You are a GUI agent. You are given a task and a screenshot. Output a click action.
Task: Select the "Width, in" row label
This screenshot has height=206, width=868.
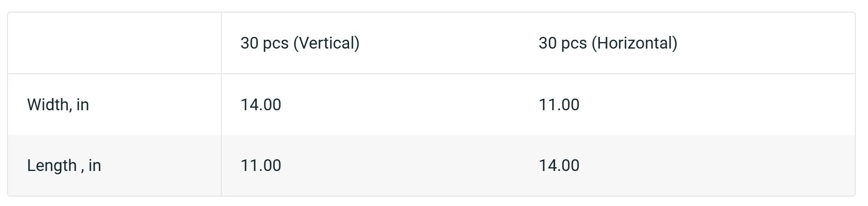click(58, 105)
